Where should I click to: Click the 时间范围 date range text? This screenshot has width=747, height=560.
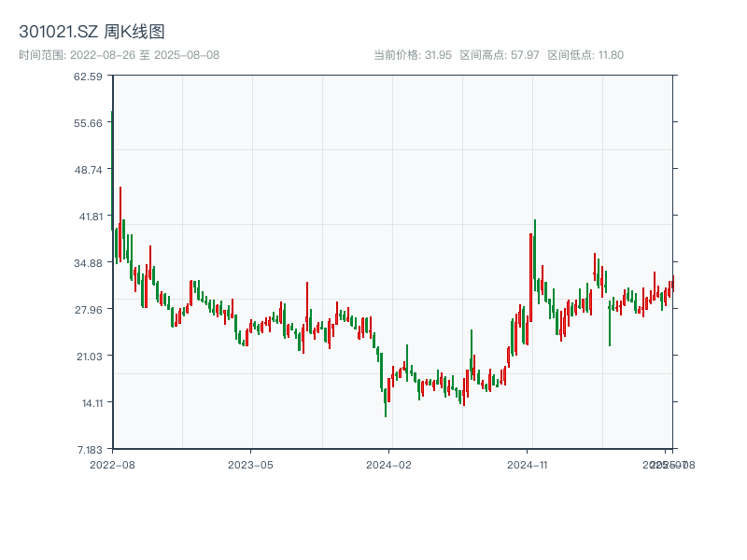coord(119,55)
